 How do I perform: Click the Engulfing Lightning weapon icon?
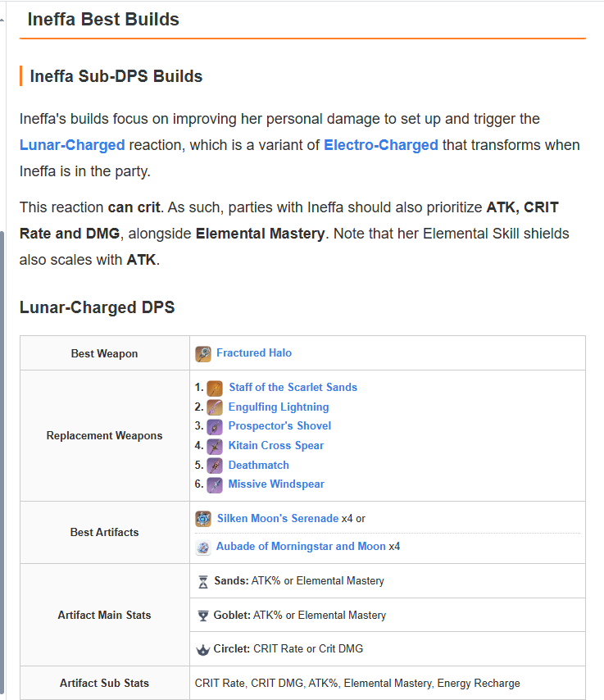(215, 407)
